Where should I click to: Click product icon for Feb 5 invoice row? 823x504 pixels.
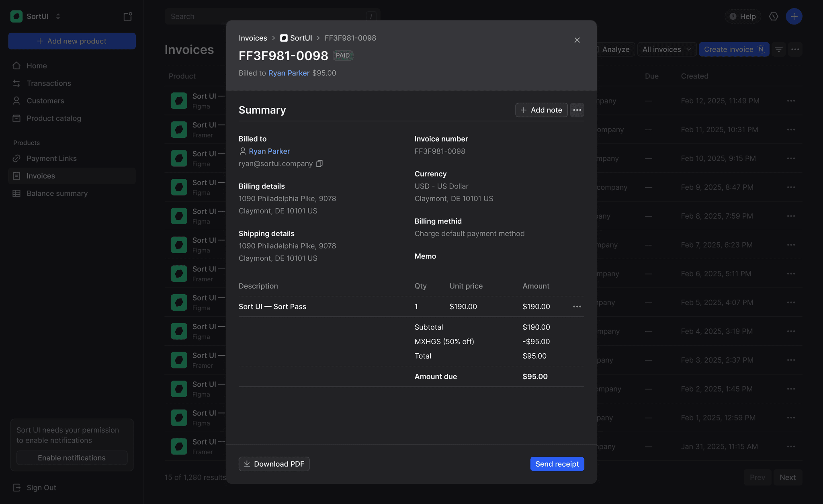tap(179, 303)
